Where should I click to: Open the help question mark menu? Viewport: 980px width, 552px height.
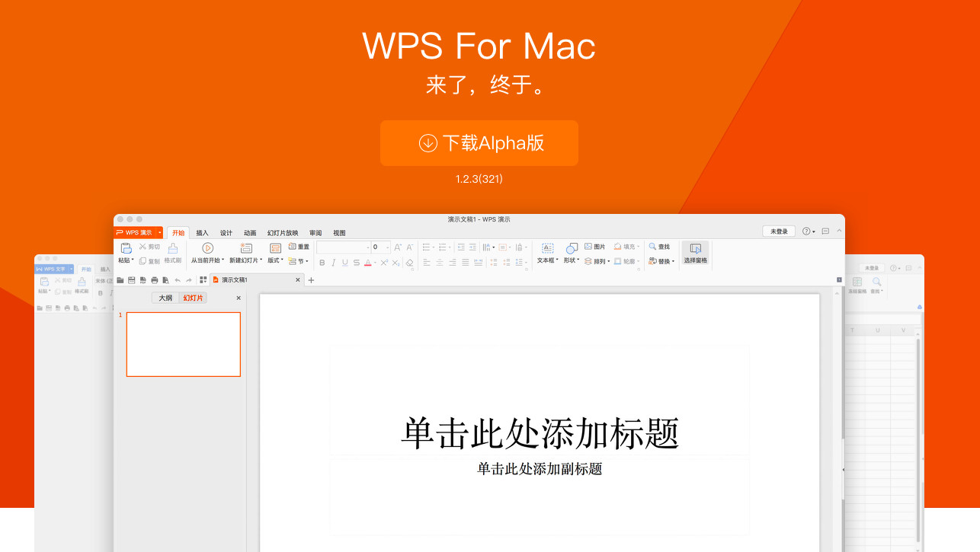[809, 231]
